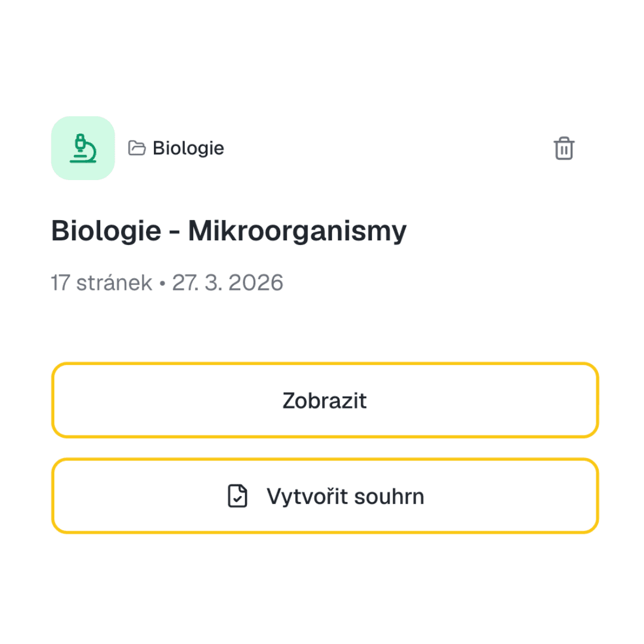The width and height of the screenshot is (644, 644).
Task: Click the document-check icon inside Vytvořit souhrn
Action: pos(238,496)
